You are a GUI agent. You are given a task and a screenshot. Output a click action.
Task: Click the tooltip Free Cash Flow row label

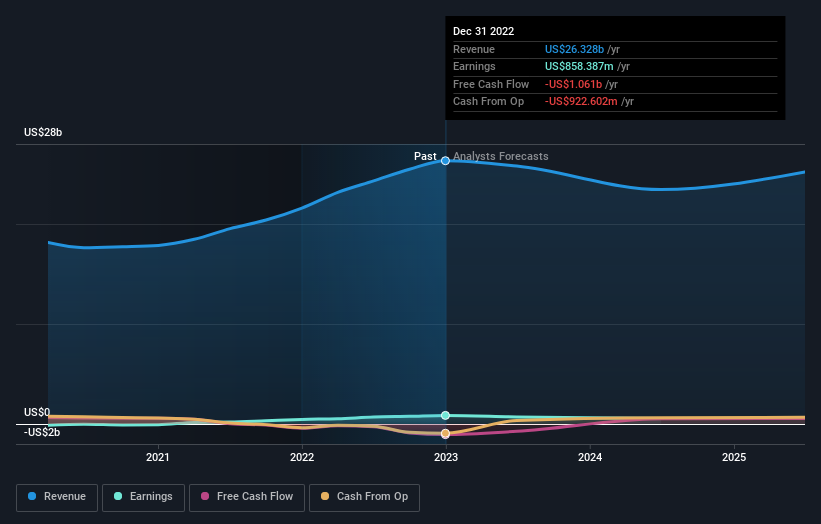coord(491,84)
